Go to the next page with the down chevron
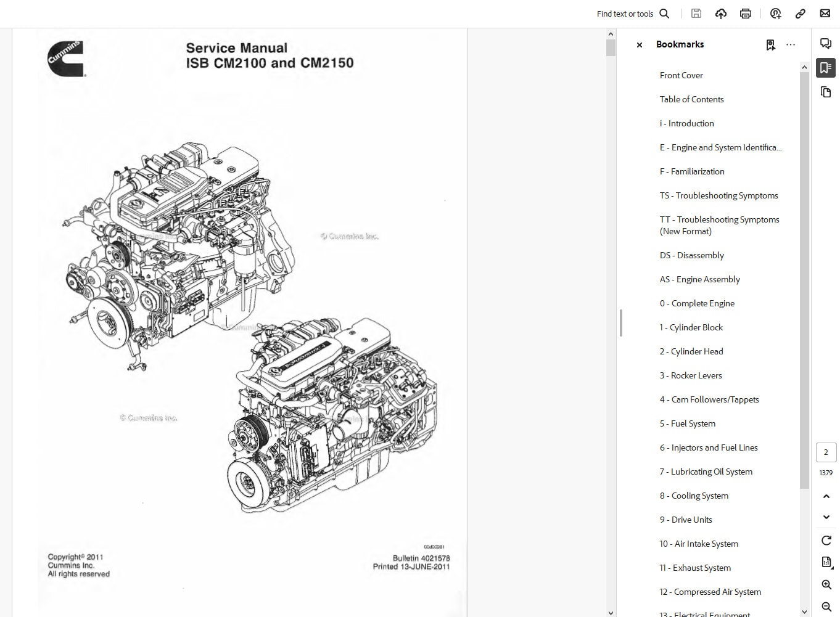840x617 pixels. pyautogui.click(x=826, y=517)
